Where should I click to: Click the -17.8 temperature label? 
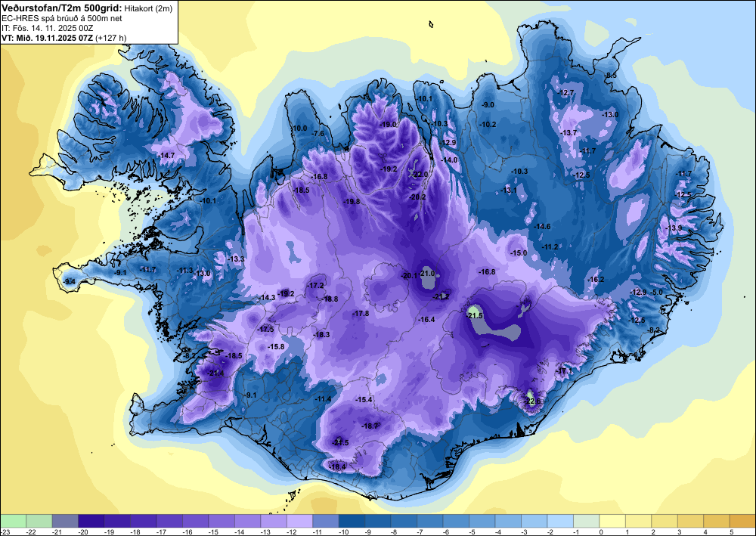361,314
